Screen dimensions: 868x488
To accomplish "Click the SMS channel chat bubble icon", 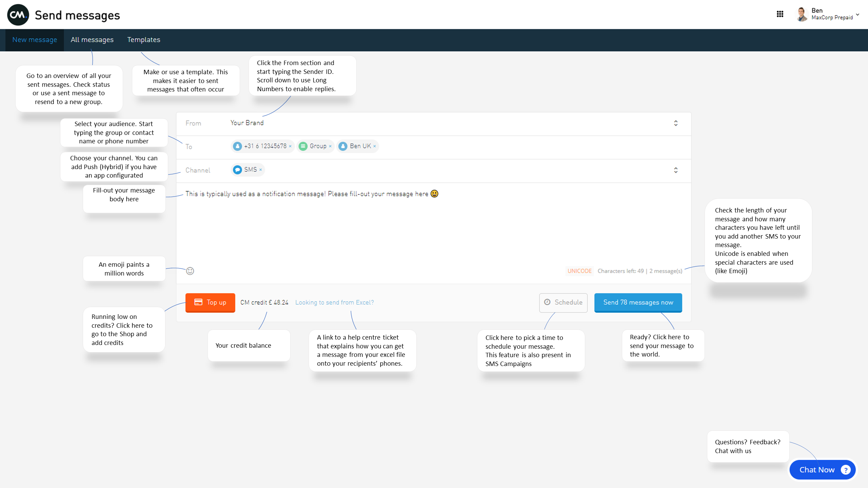I will coord(237,169).
